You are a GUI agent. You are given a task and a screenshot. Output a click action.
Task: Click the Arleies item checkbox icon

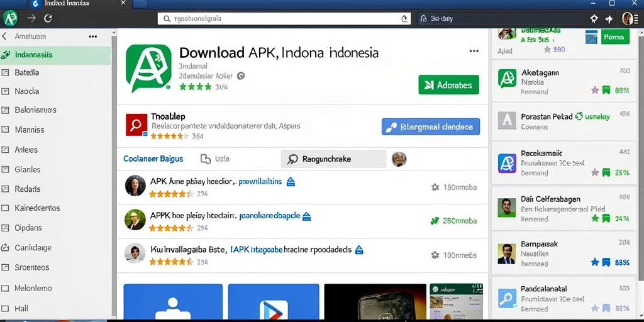click(x=5, y=150)
